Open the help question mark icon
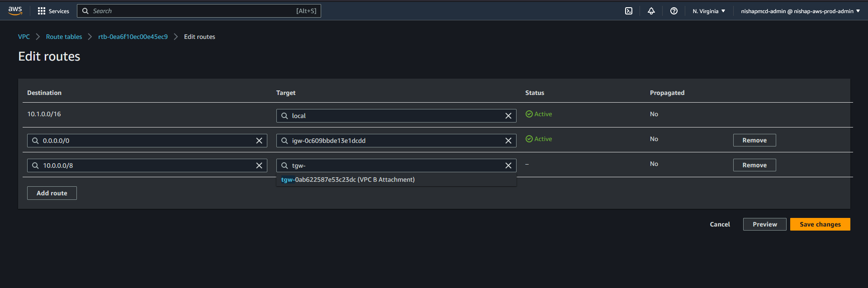Image resolution: width=868 pixels, height=288 pixels. (674, 11)
